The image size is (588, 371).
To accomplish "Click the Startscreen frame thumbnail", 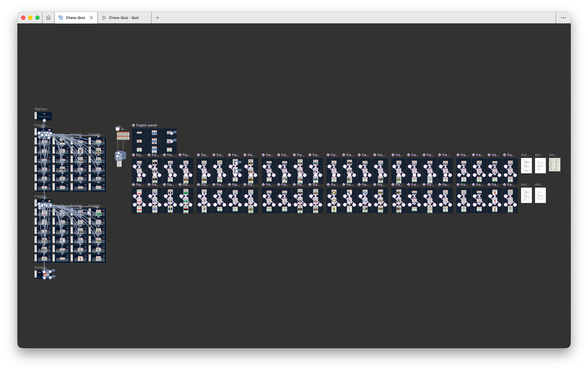I will [44, 116].
